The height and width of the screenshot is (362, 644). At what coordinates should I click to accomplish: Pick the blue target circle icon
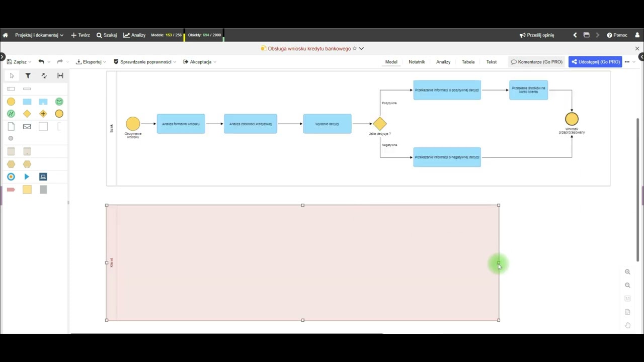tap(11, 176)
